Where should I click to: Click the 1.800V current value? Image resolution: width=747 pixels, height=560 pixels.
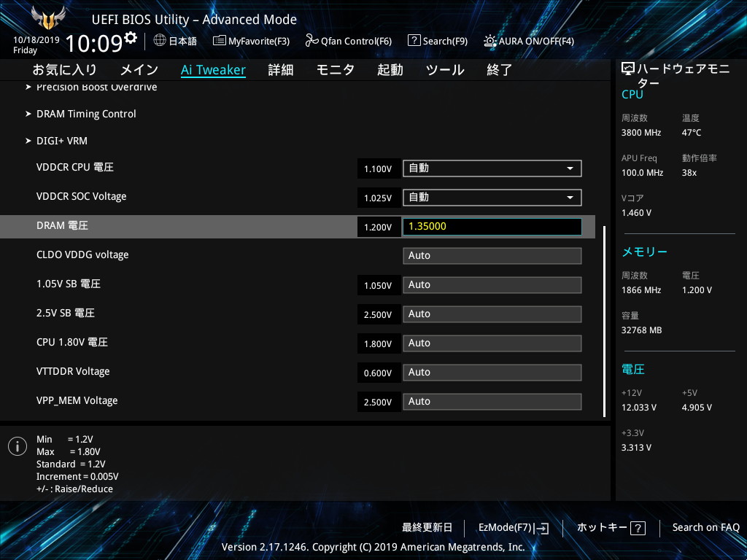click(x=378, y=344)
